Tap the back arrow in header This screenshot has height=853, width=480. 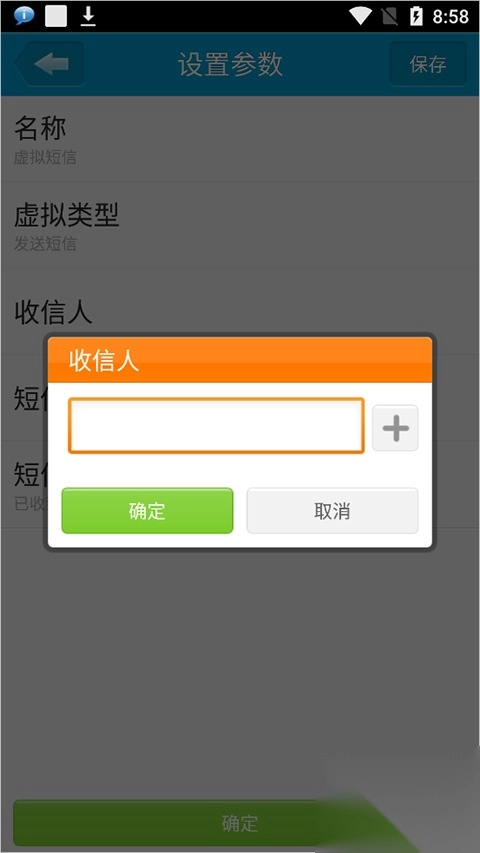pos(50,64)
